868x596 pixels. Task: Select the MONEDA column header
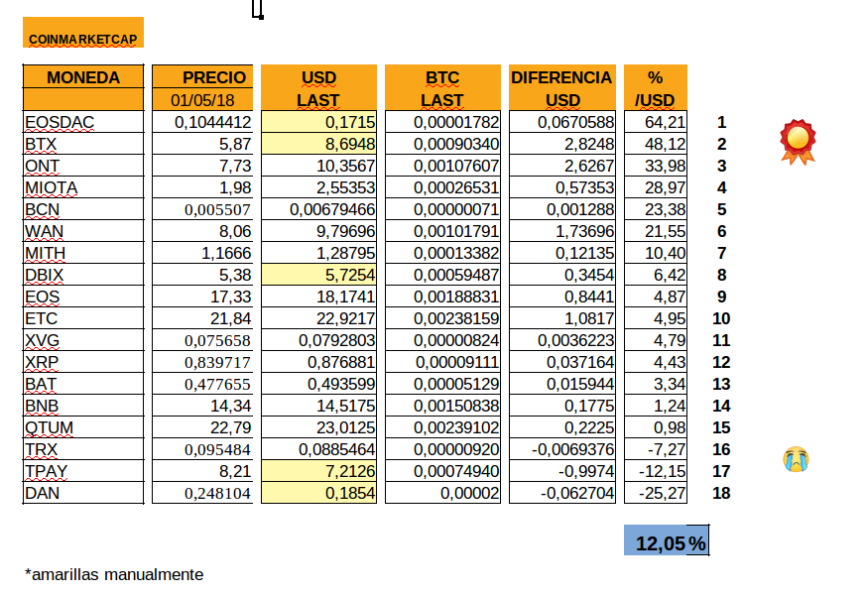83,77
